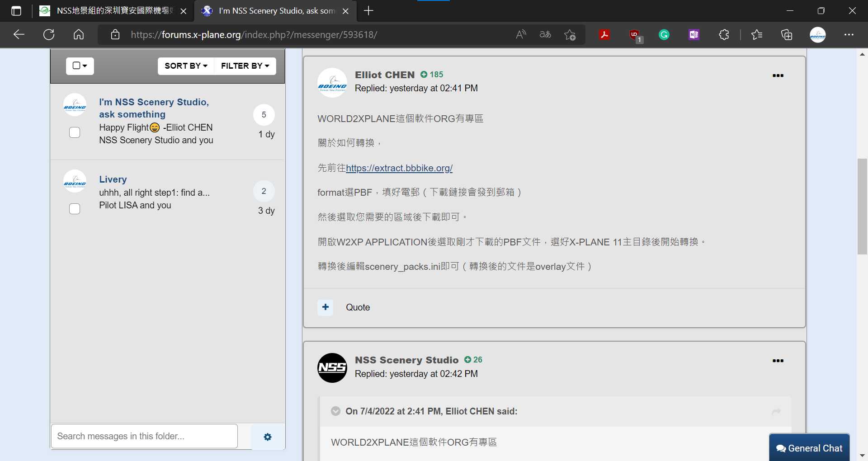This screenshot has height=461, width=868.
Task: Close the NSS地景組 tab
Action: 183,11
